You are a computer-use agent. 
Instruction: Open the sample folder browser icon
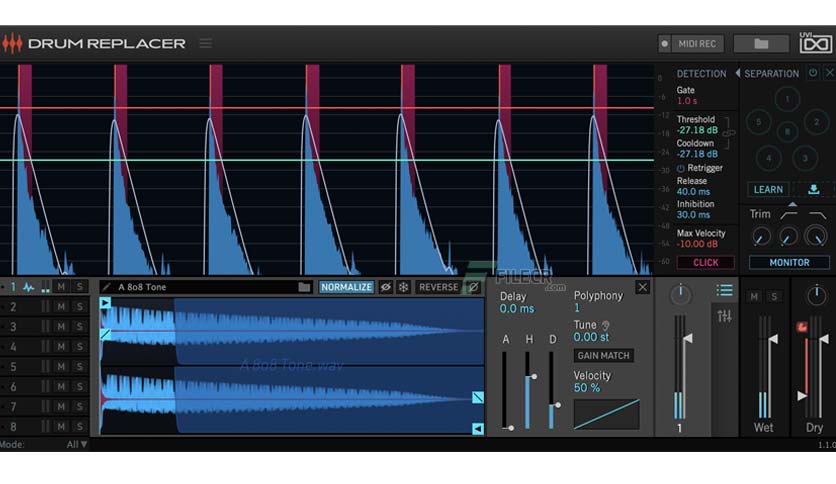click(304, 287)
